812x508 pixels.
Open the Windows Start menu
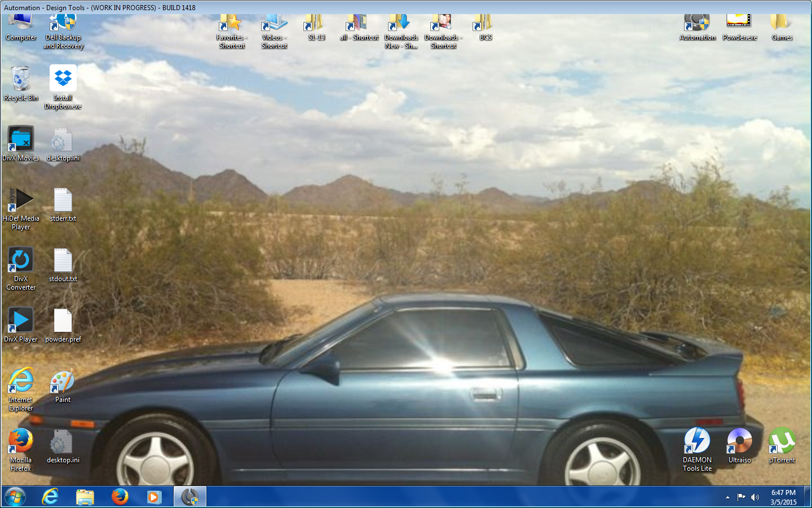click(15, 497)
